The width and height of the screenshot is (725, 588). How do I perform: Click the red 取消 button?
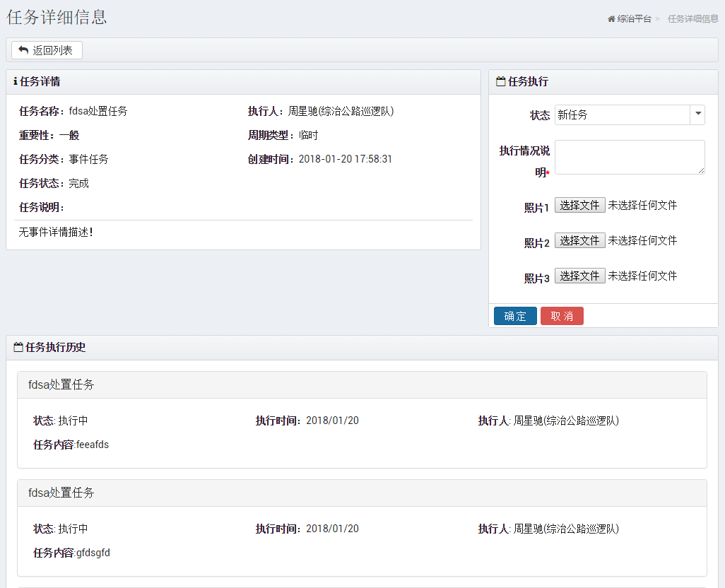point(562,316)
